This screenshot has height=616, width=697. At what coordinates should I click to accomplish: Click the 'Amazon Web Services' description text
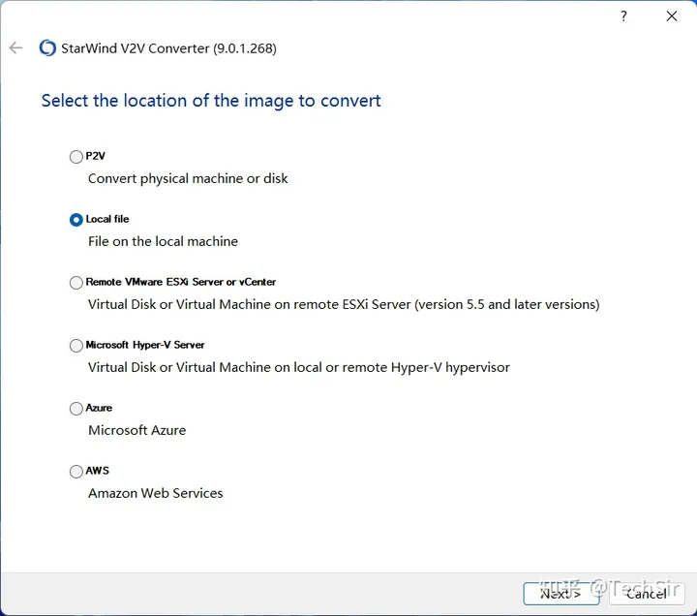coord(155,493)
